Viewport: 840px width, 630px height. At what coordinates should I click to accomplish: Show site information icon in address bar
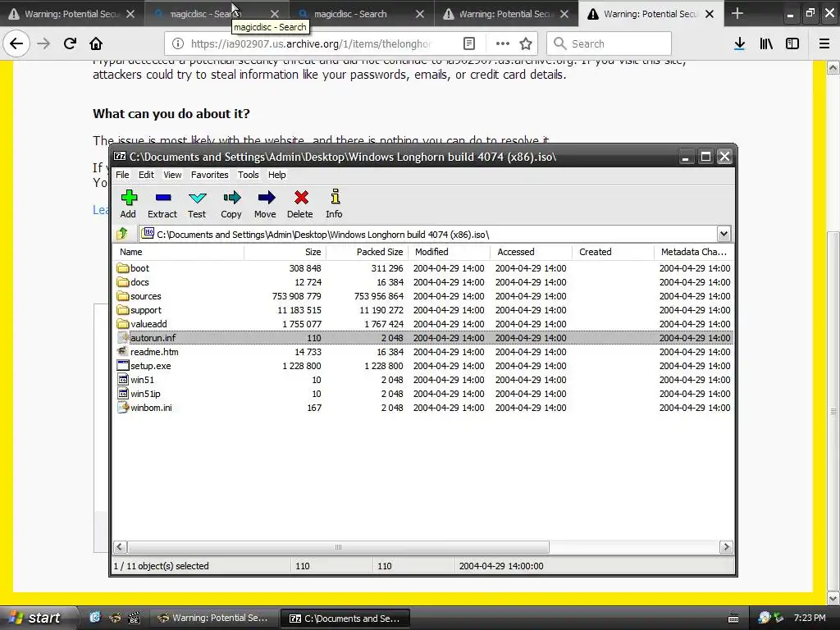coord(178,43)
